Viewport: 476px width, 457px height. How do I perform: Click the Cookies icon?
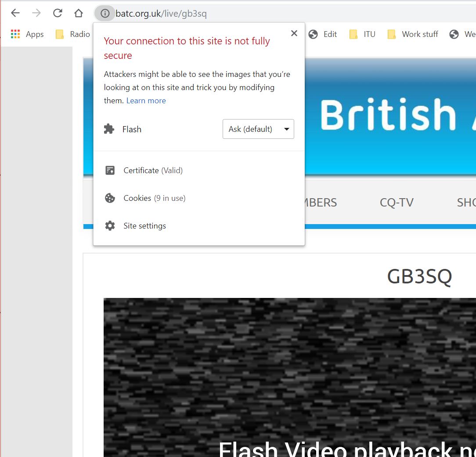pos(110,198)
